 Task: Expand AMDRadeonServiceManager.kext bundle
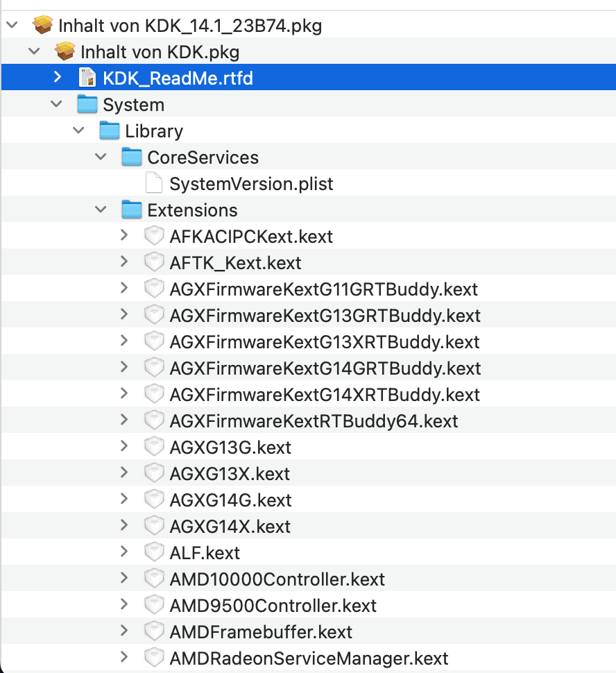pyautogui.click(x=123, y=656)
